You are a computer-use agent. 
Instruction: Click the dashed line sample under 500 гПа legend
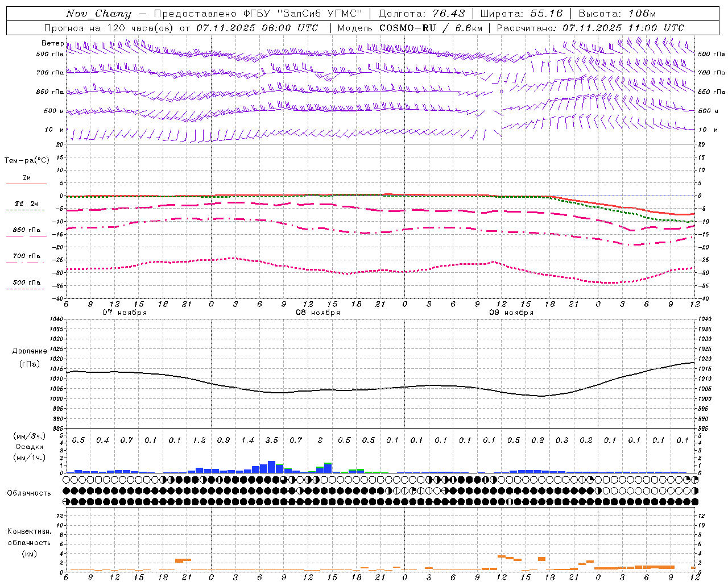25,289
